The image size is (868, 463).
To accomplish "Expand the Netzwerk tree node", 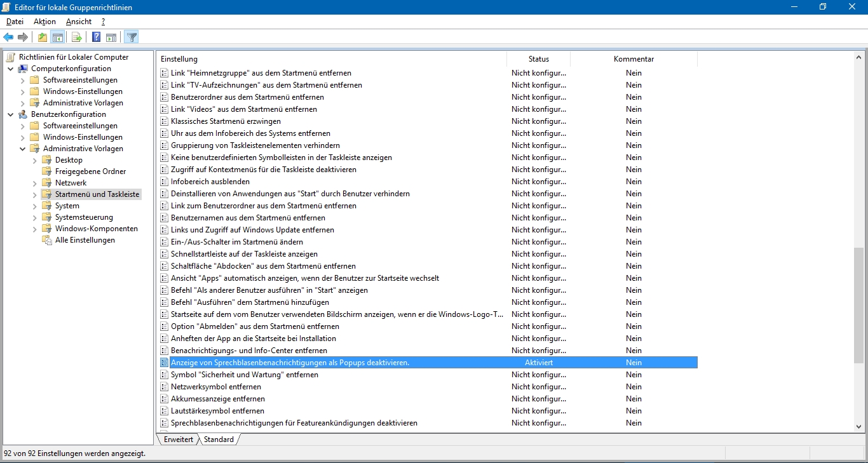I will 35,183.
